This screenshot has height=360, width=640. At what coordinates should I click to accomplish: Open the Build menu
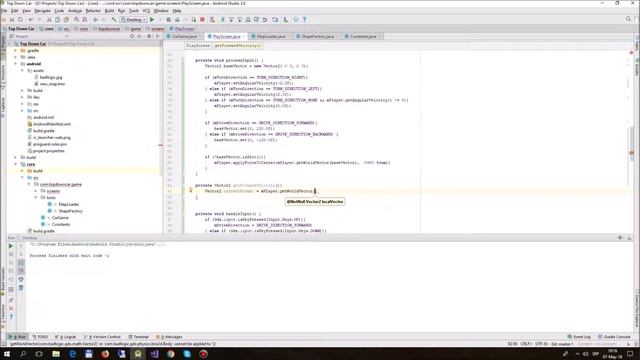[x=109, y=11]
